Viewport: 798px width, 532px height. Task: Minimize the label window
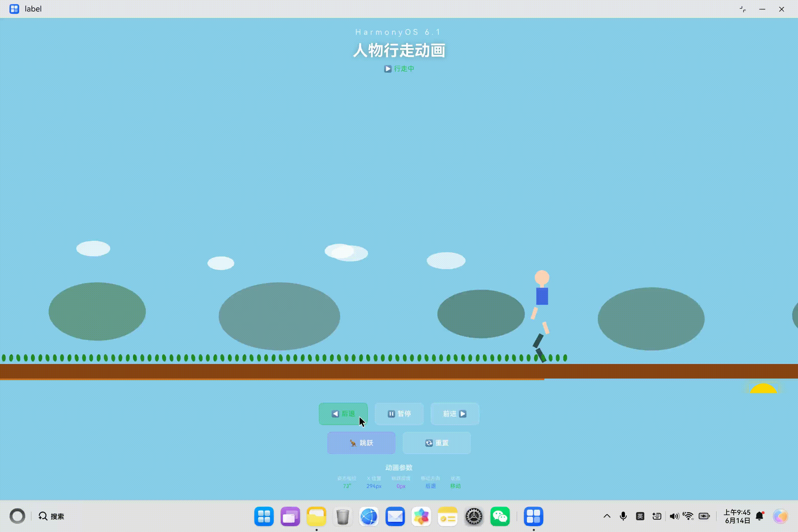pos(762,9)
